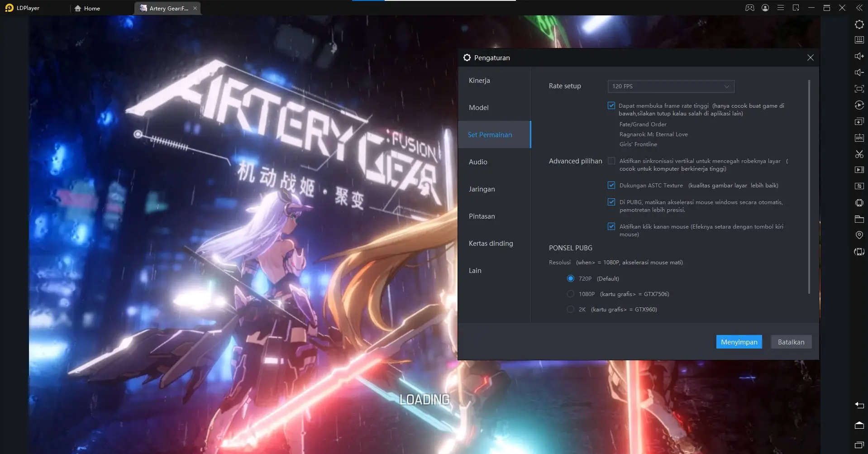Tap the Android back arrow icon

[x=859, y=405]
